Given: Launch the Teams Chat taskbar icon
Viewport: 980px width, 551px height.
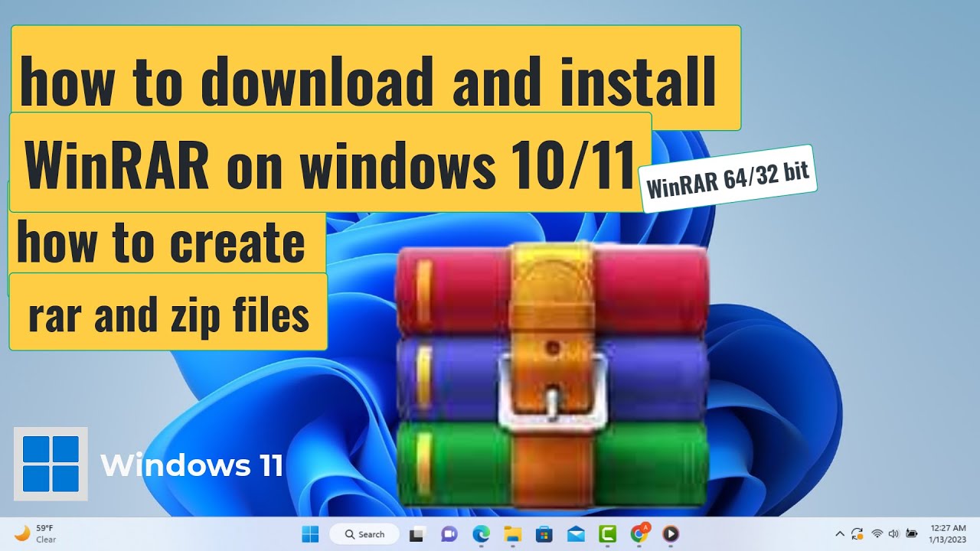Looking at the screenshot, I should point(449,534).
